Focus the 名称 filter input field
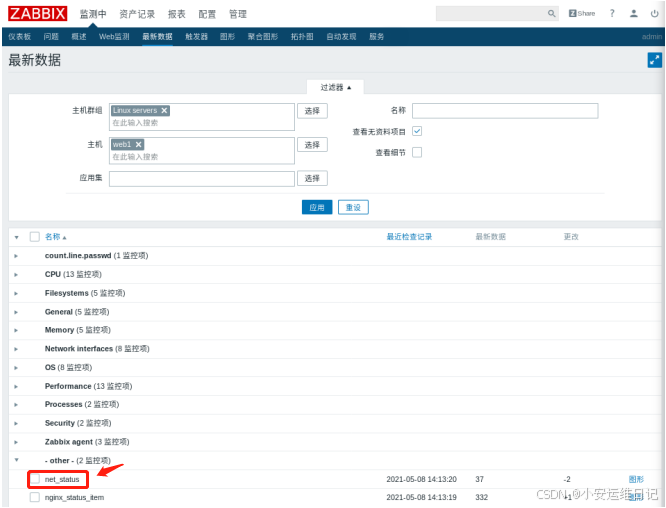666x508 pixels. (x=505, y=111)
